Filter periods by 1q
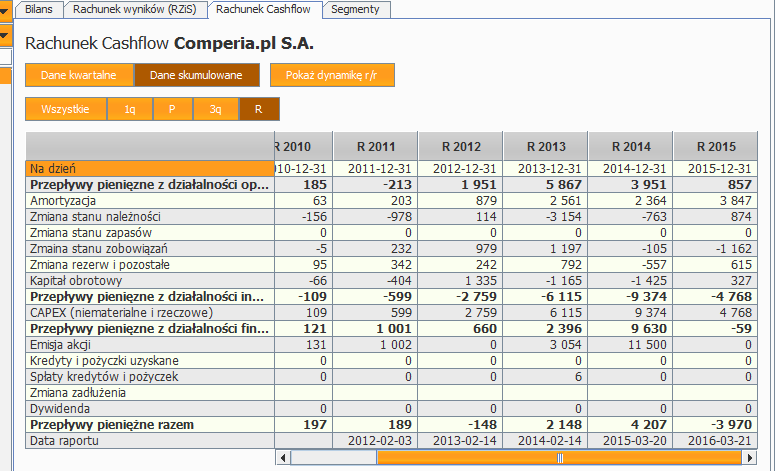This screenshot has height=471, width=778. [130, 109]
